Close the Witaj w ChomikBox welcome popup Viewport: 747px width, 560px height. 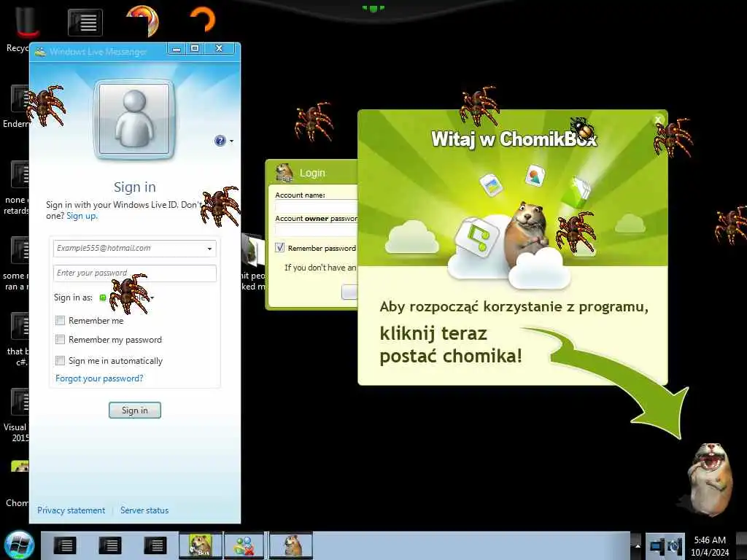pyautogui.click(x=658, y=119)
